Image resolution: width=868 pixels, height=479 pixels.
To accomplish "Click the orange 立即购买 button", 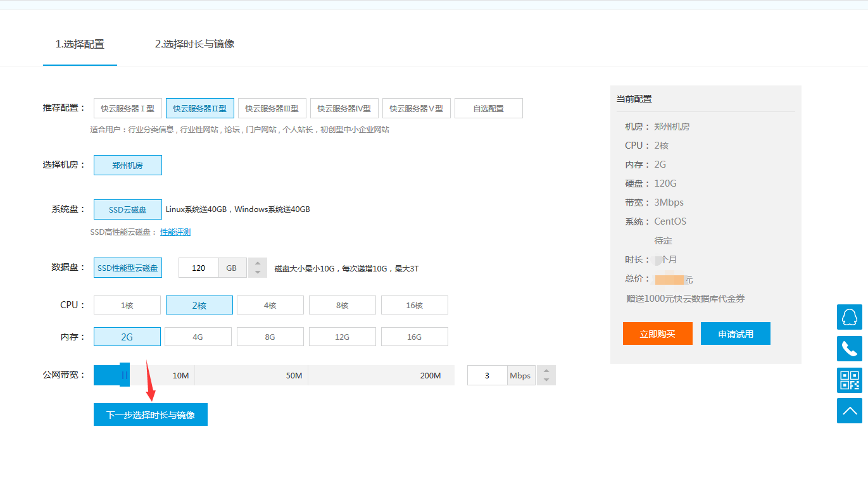I will pos(657,333).
